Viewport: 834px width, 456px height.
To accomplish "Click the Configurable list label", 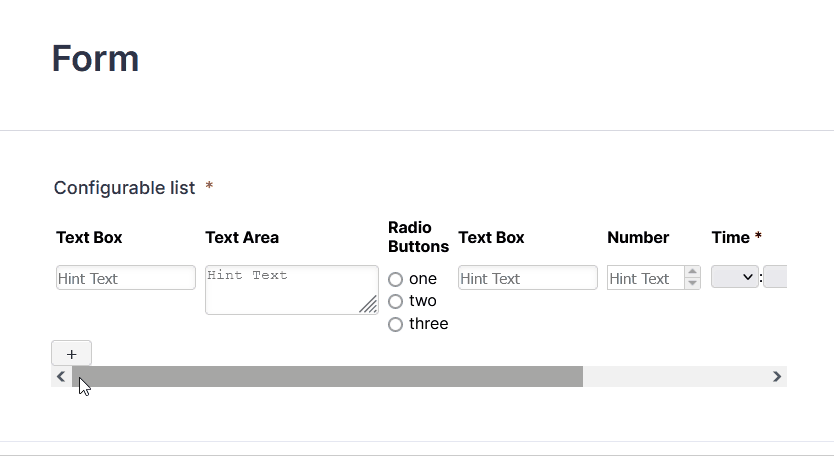I will coord(124,188).
